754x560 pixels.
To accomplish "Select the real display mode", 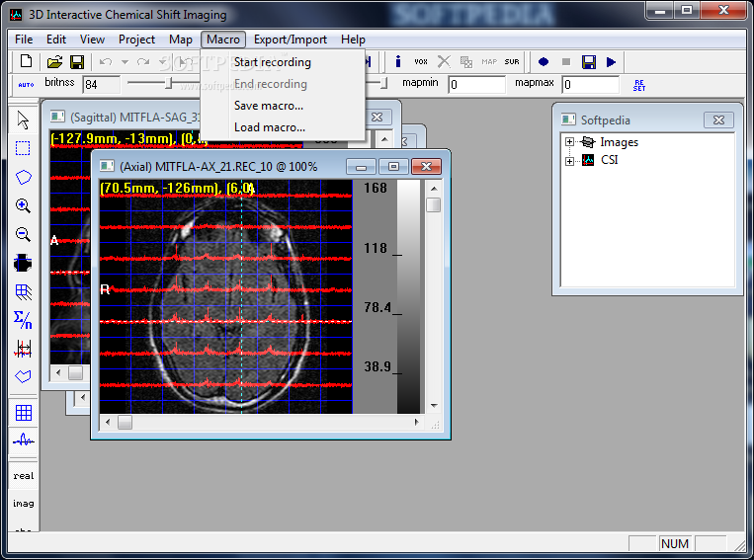I will [x=23, y=476].
